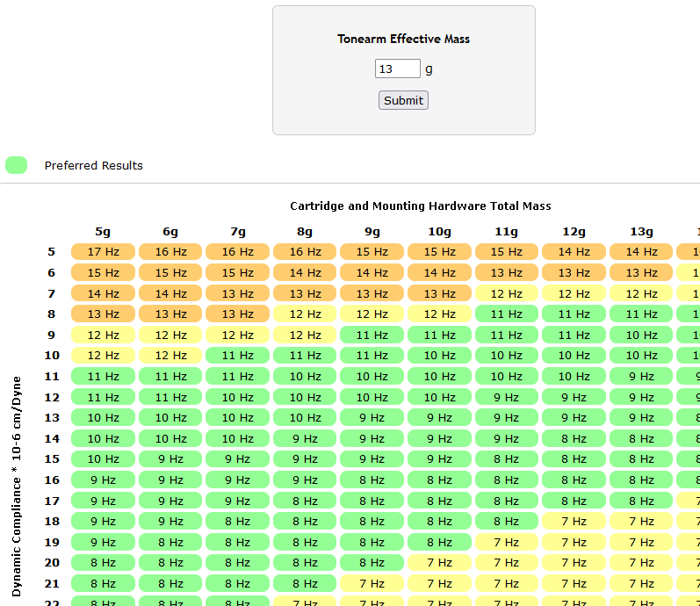This screenshot has width=700, height=606.
Task: Click row 21, 9g column cell '7 Hz'
Action: click(x=372, y=584)
